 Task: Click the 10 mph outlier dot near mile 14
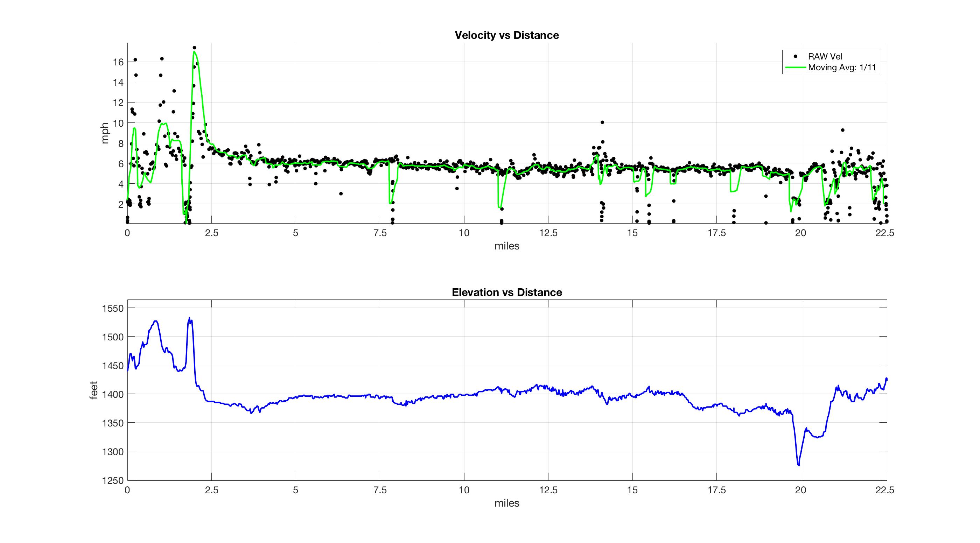[x=602, y=122]
